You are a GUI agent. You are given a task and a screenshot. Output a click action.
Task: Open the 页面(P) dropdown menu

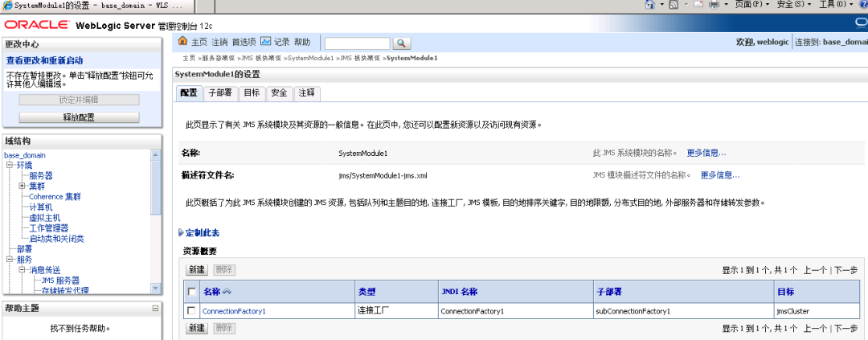[x=751, y=4]
